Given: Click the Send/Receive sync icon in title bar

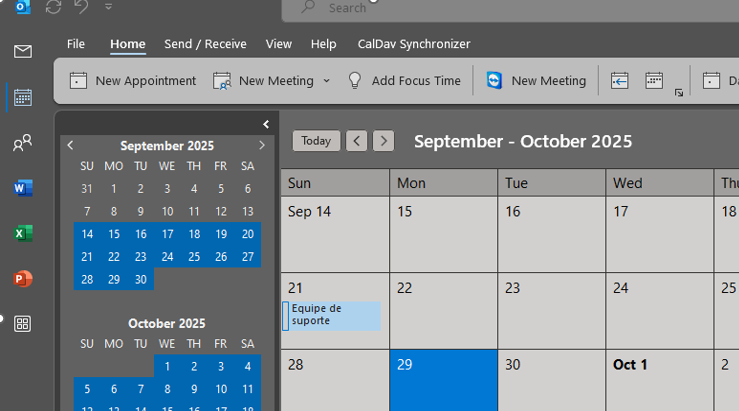Looking at the screenshot, I should coord(54,7).
